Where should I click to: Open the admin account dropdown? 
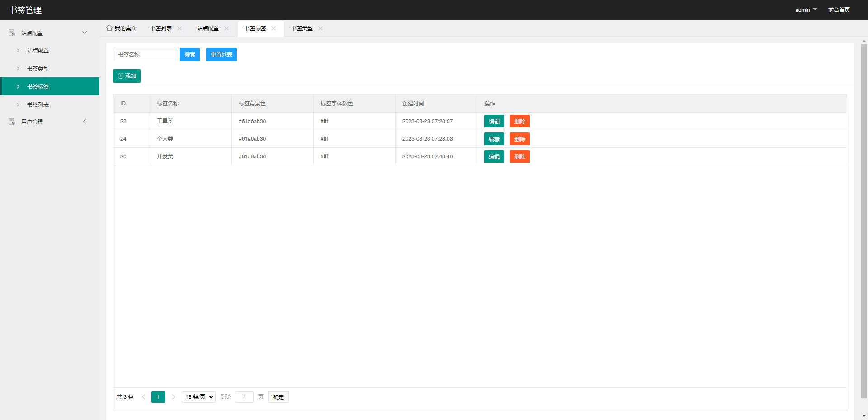point(806,9)
